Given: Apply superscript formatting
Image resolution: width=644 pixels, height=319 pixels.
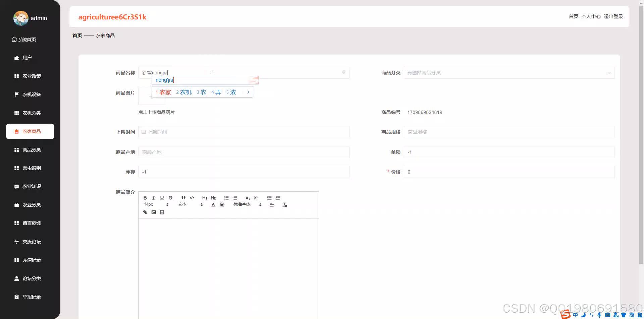Looking at the screenshot, I should point(256,198).
